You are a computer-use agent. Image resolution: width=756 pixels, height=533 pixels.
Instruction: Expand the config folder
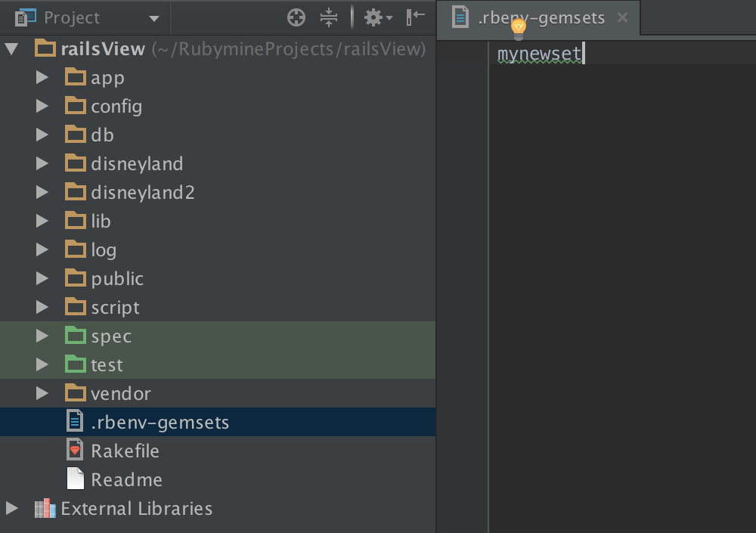click(42, 106)
